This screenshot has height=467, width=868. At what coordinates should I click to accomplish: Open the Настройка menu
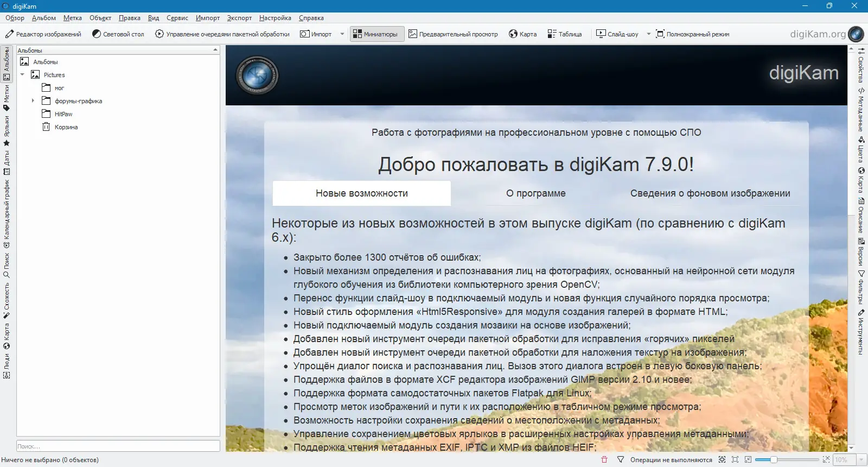click(x=275, y=18)
